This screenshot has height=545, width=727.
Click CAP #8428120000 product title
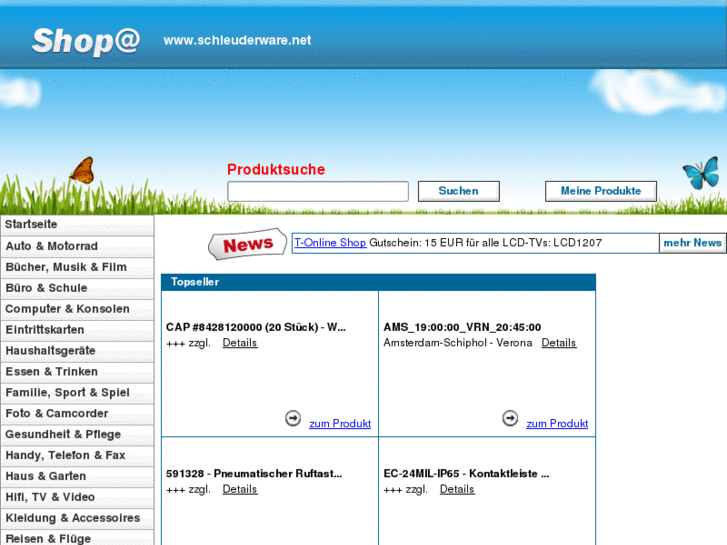pyautogui.click(x=256, y=327)
